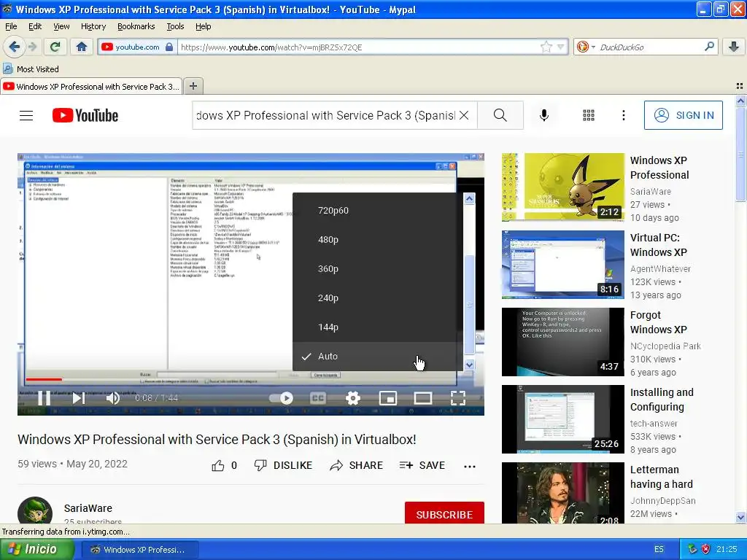Open the File menu
747x560 pixels.
(x=11, y=27)
